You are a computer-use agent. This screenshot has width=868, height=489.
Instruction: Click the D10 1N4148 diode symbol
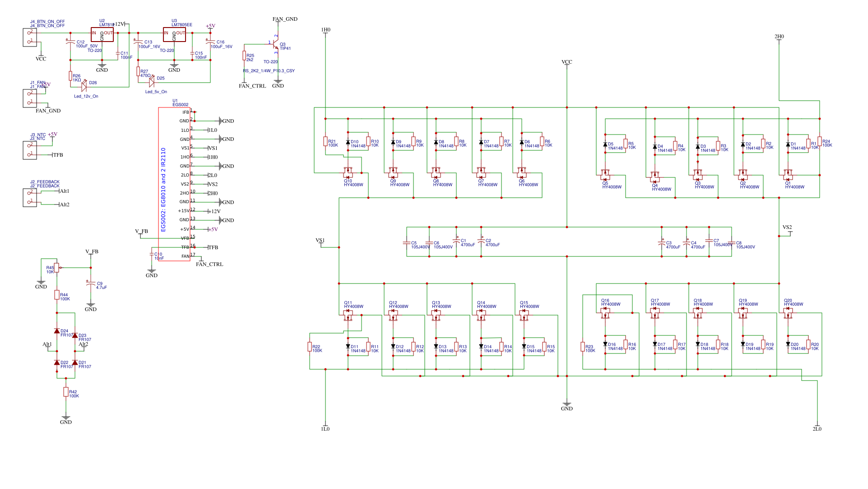coord(348,142)
